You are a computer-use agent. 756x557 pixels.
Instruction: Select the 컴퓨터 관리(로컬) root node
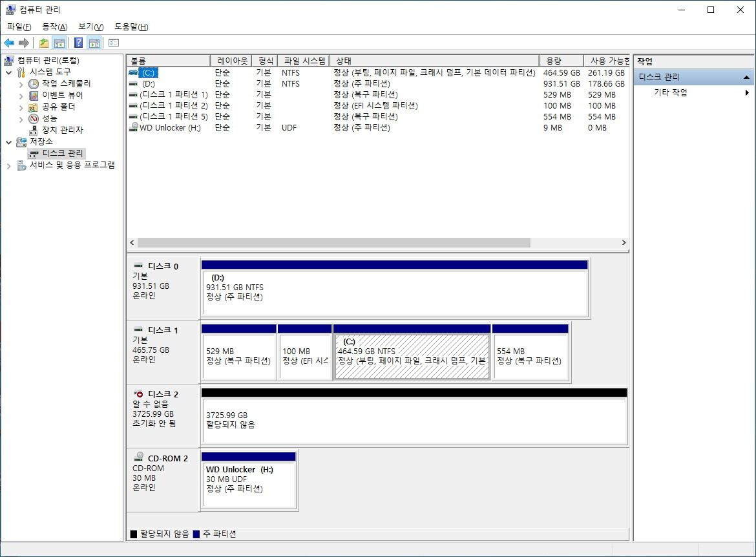pyautogui.click(x=48, y=60)
